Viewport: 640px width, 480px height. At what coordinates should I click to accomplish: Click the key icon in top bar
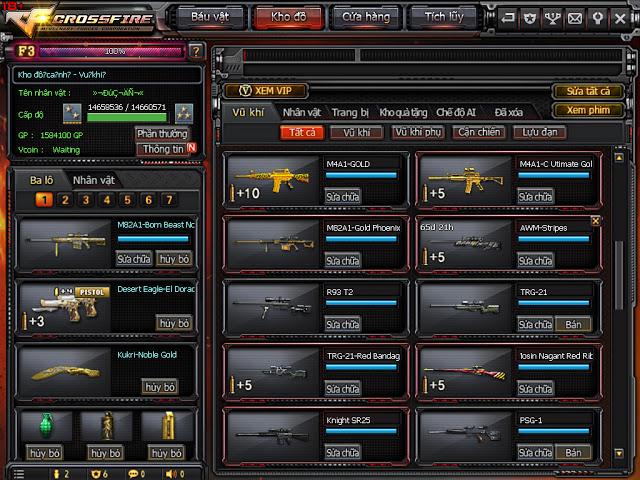tap(597, 18)
